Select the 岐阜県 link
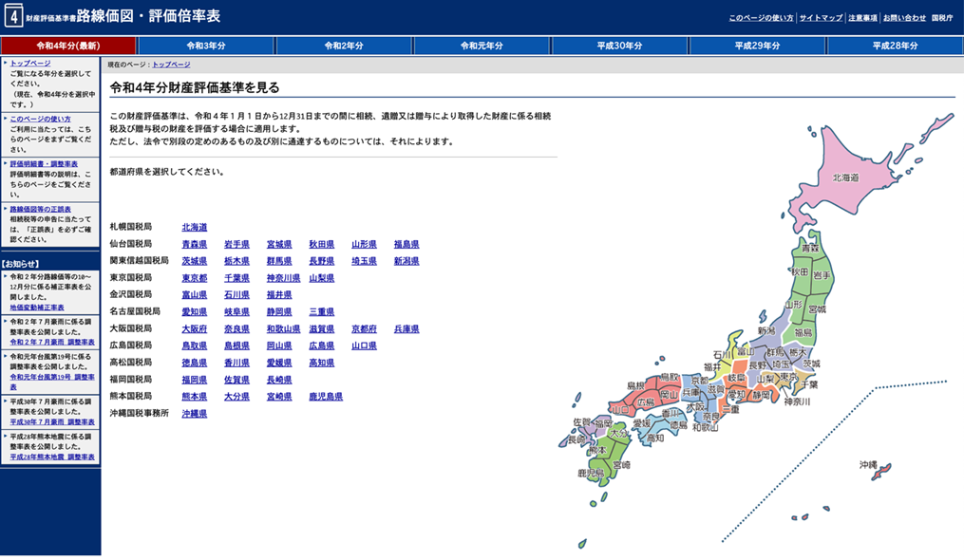The width and height of the screenshot is (964, 560). coord(236,312)
